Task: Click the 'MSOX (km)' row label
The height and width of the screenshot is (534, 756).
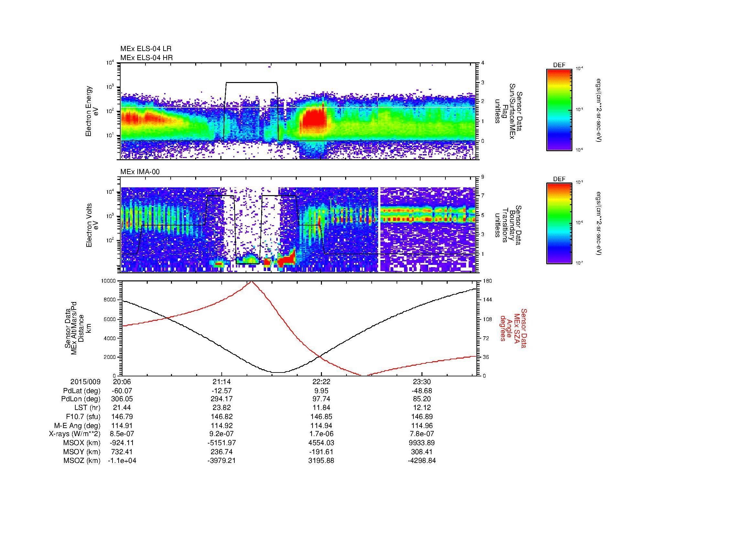Action: 82,443
